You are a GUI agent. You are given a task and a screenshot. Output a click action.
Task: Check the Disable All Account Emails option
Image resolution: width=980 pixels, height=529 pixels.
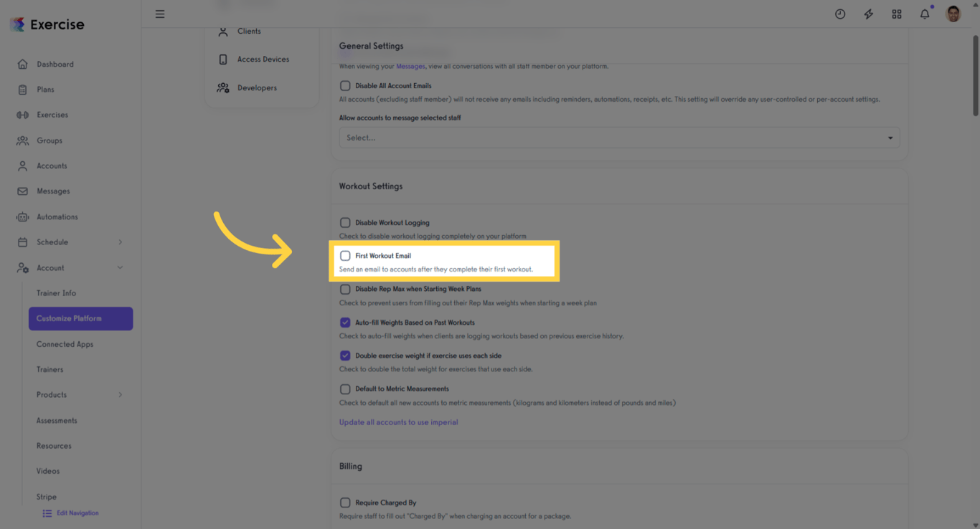coord(345,85)
